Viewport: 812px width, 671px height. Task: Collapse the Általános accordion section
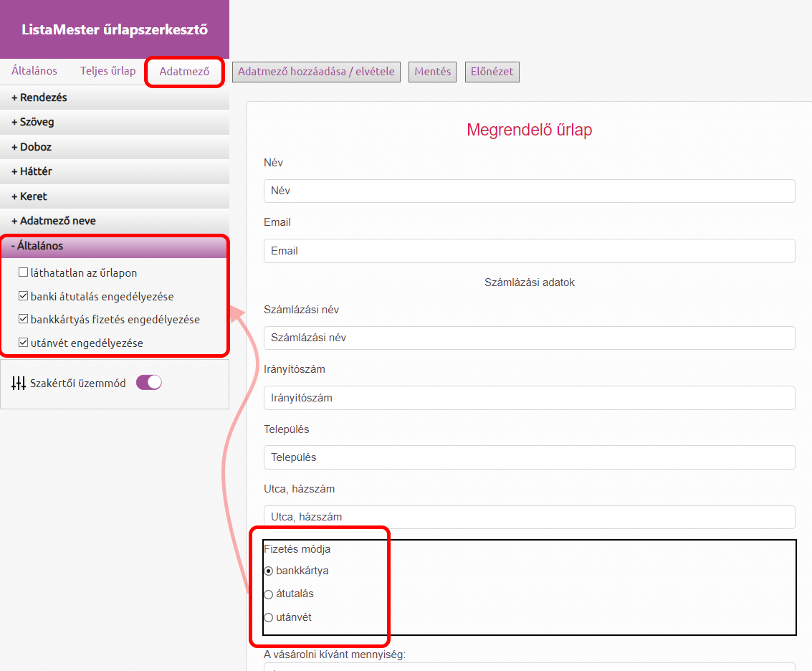115,246
